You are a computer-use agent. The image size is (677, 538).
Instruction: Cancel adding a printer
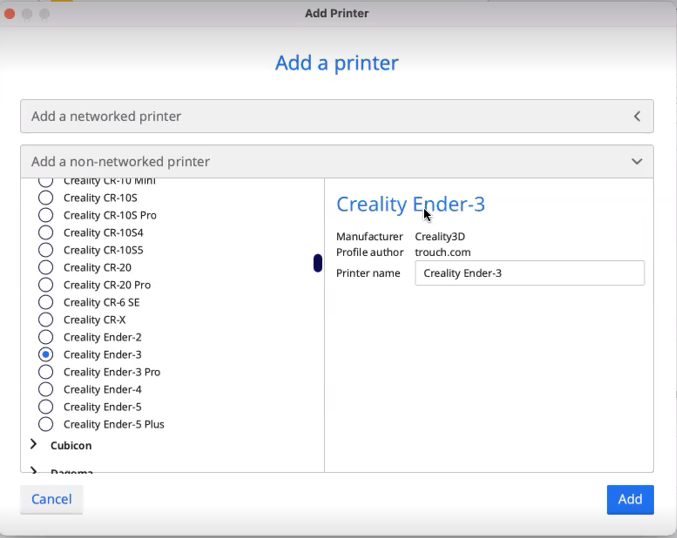pos(51,500)
